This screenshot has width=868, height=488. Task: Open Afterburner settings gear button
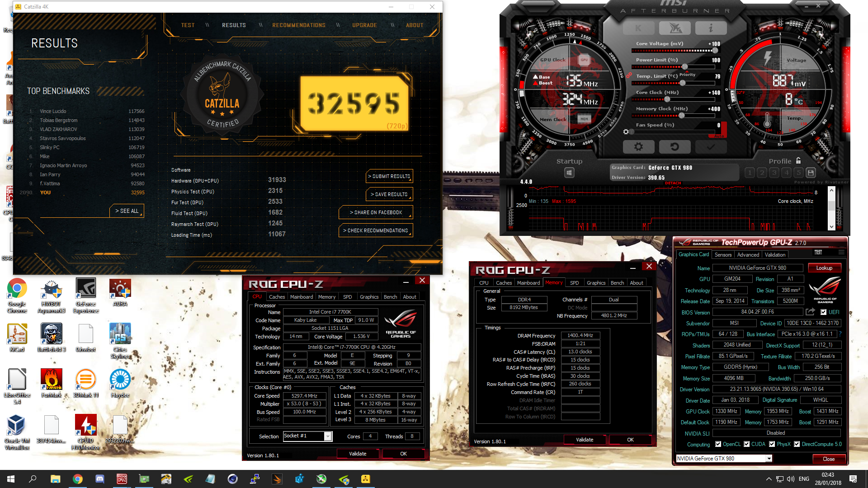[x=638, y=147]
